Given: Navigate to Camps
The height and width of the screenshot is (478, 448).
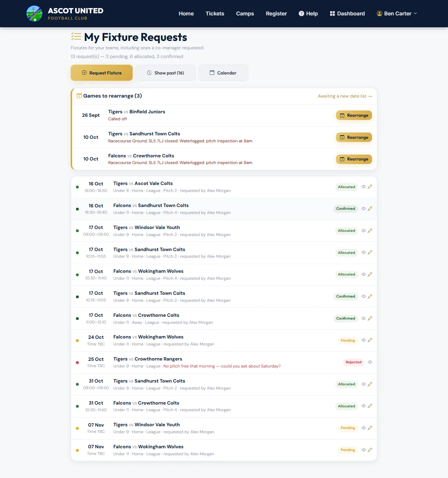Looking at the screenshot, I should [x=245, y=14].
